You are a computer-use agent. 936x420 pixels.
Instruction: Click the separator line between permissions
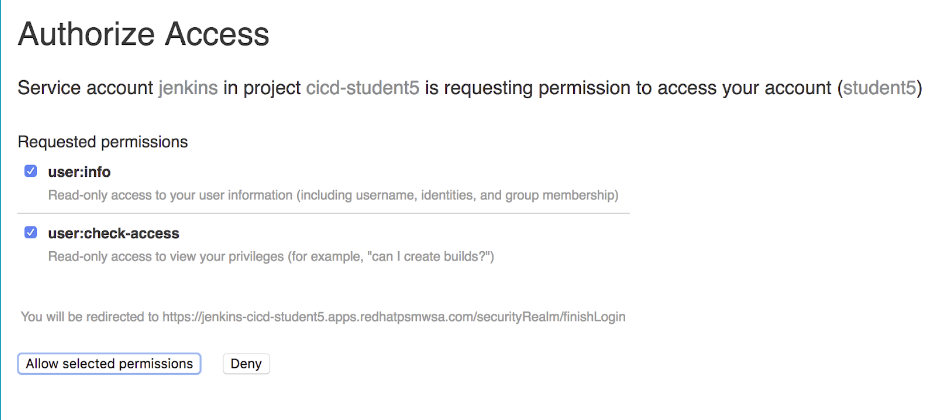click(x=324, y=213)
